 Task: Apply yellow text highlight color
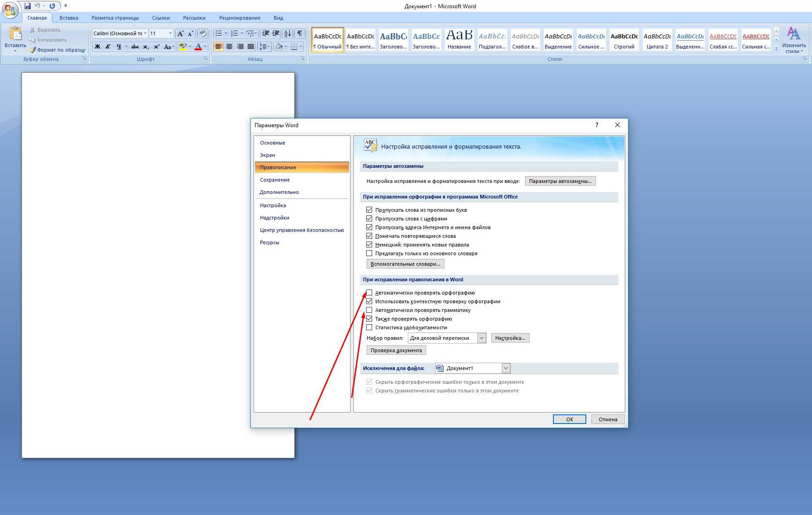pyautogui.click(x=183, y=47)
